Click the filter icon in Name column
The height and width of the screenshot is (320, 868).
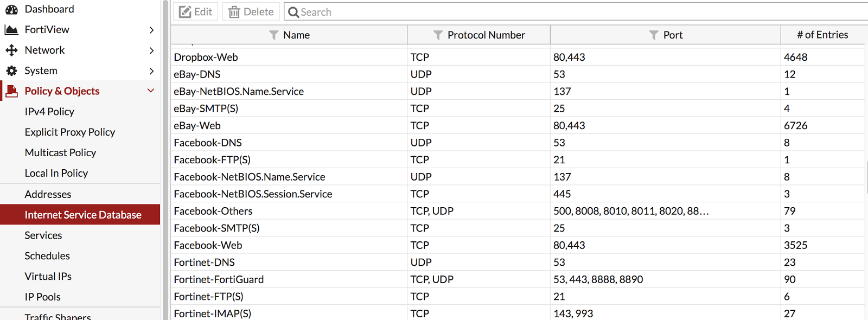(274, 35)
